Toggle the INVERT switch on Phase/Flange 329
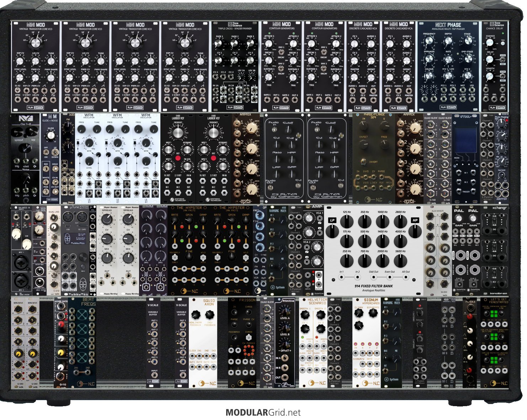The width and height of the screenshot is (527, 420). click(363, 162)
